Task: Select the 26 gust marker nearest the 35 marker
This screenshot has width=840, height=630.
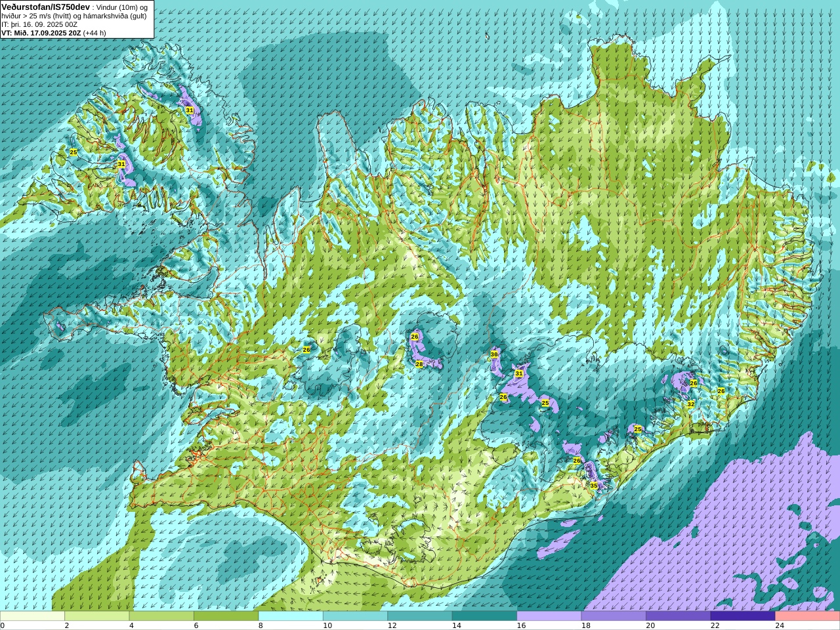Action: tap(577, 461)
